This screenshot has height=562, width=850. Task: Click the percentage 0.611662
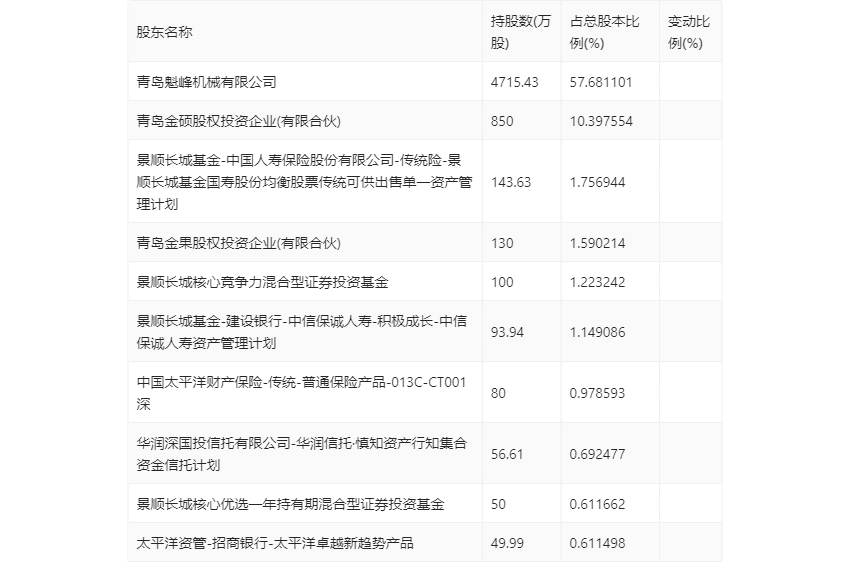pos(597,504)
